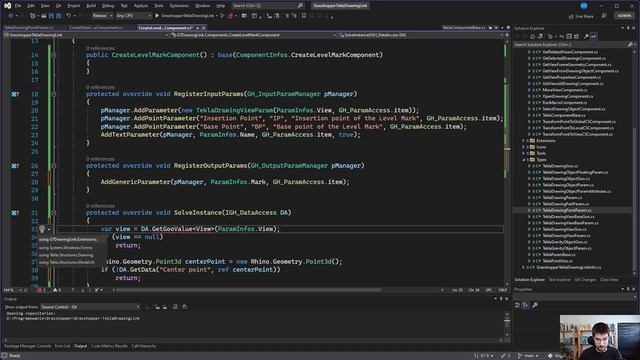Screen dimensions: 640x360
Task: Switch to the TeklaDrawingPointParam.cs tab
Action: click(x=29, y=28)
